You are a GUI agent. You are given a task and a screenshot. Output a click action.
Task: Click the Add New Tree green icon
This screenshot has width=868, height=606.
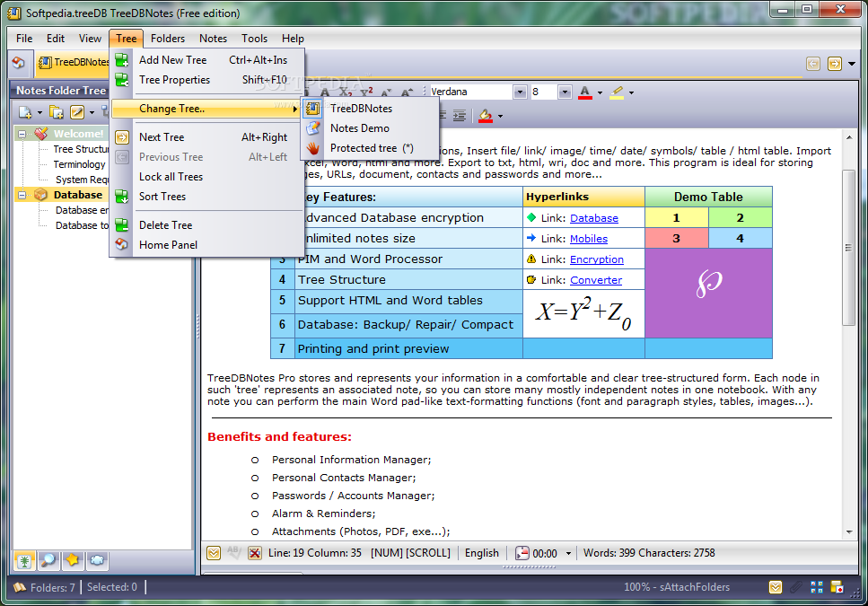(122, 60)
